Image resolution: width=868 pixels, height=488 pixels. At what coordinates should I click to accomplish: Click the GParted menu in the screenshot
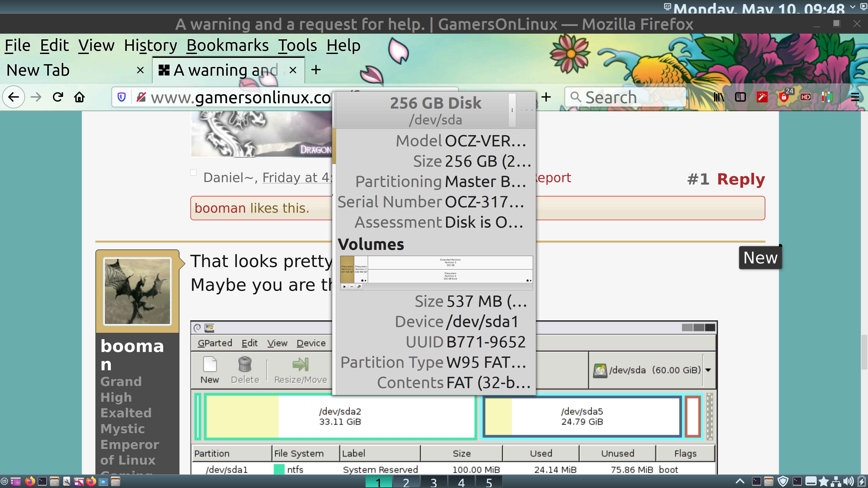point(215,343)
